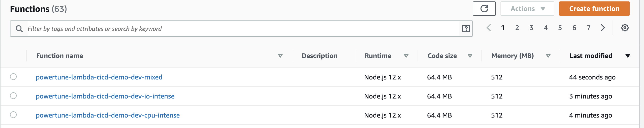The image size is (644, 128).
Task: Click the magnifying glass search icon
Action: click(x=19, y=29)
